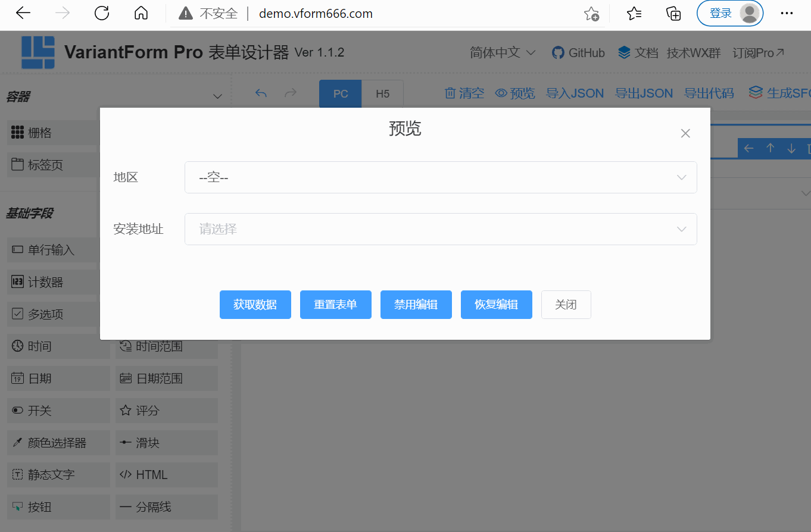Select the 评分 rating component
The width and height of the screenshot is (811, 532).
point(166,410)
